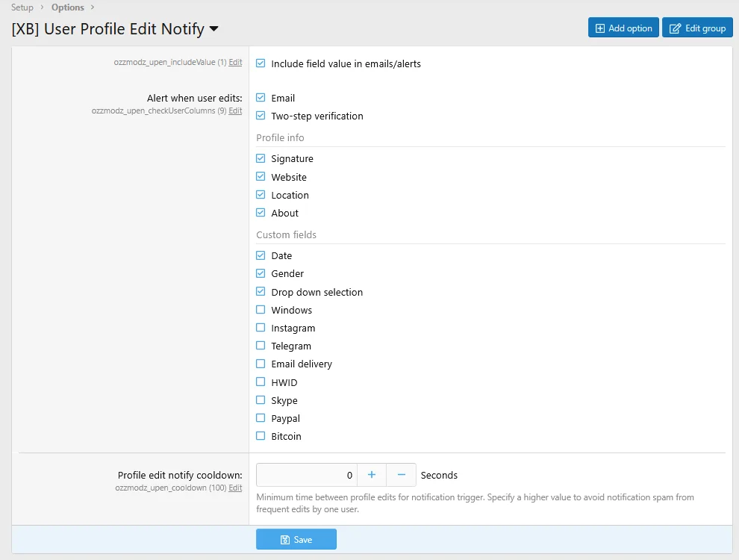Viewport: 739px width, 560px height.
Task: Click the Edit group pencil icon
Action: click(x=675, y=28)
